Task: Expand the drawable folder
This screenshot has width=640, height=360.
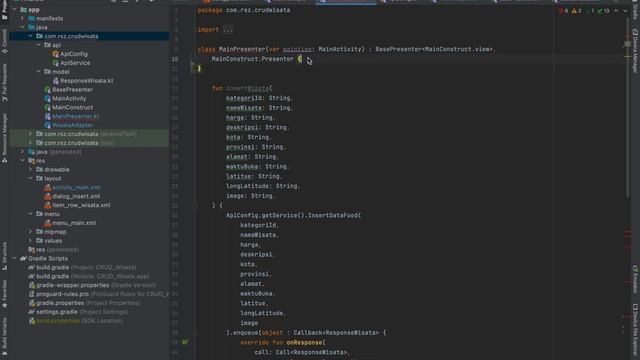Action: point(30,169)
